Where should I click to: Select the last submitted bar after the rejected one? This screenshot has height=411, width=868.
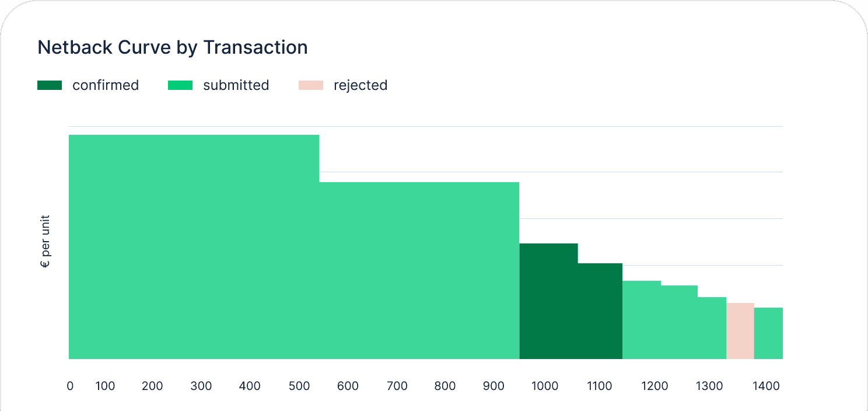(x=768, y=333)
